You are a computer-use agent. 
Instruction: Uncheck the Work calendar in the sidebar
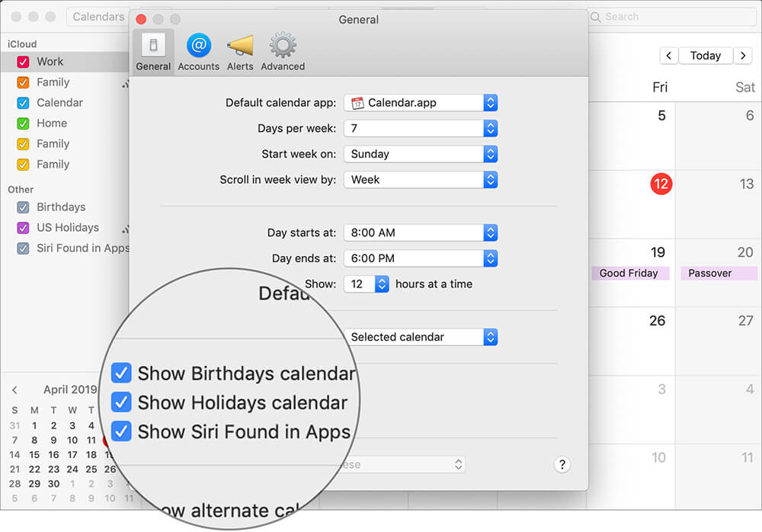[24, 61]
